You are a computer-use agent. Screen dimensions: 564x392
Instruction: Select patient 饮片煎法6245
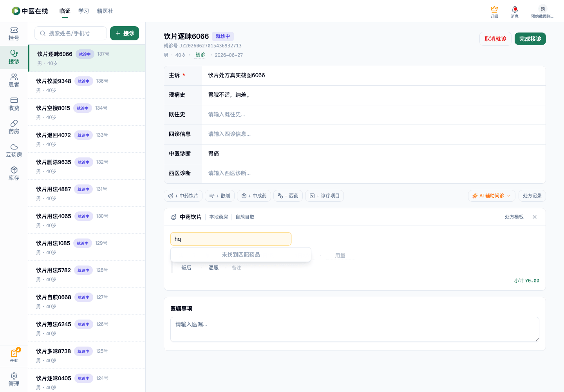pos(87,328)
